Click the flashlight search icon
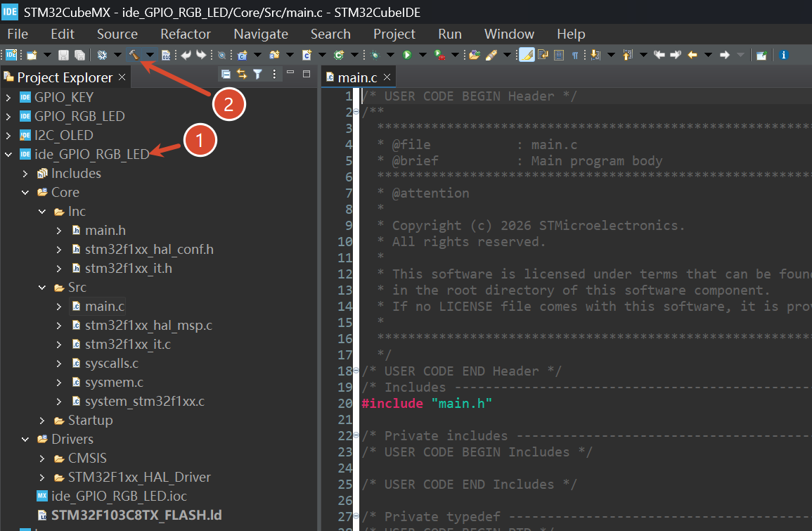 (x=491, y=55)
